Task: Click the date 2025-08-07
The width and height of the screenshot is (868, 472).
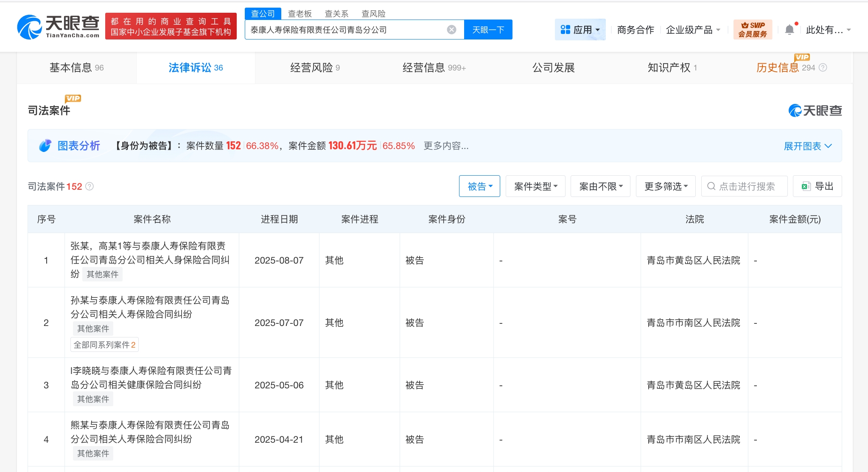Action: tap(279, 260)
